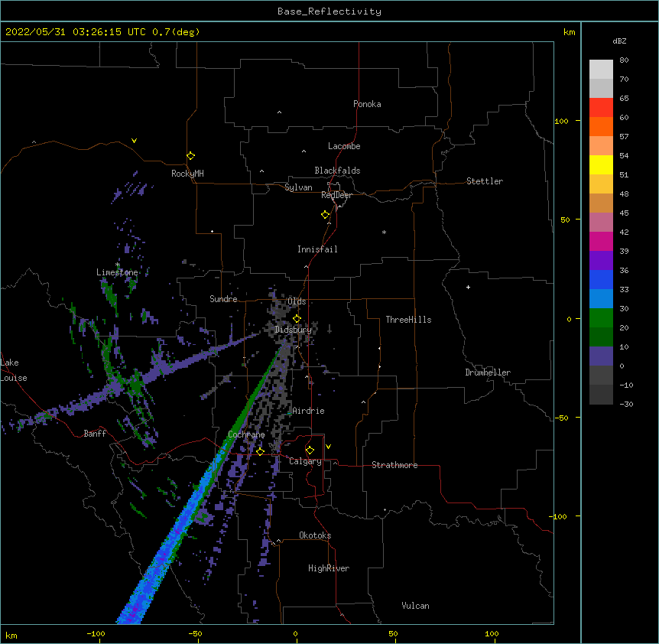Click the red 65 dBZ color band
Viewport: 659px width, 644px height.
pos(601,107)
